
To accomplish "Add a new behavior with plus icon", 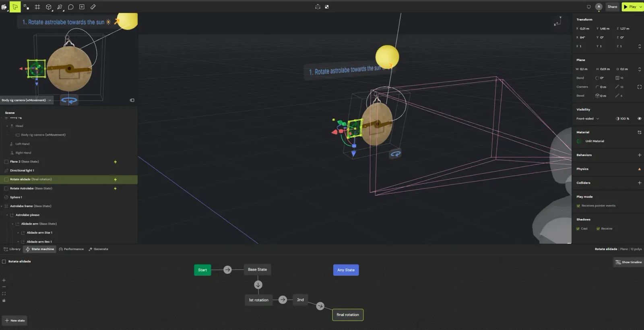I will tap(639, 155).
